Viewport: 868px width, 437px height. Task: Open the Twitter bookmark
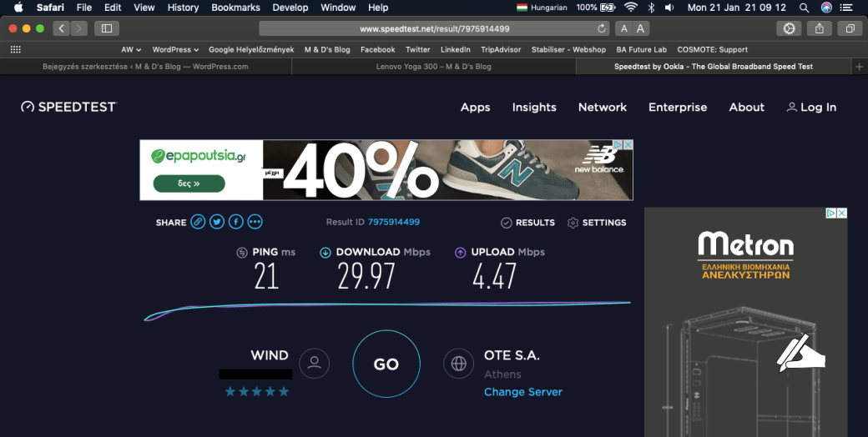(x=417, y=49)
